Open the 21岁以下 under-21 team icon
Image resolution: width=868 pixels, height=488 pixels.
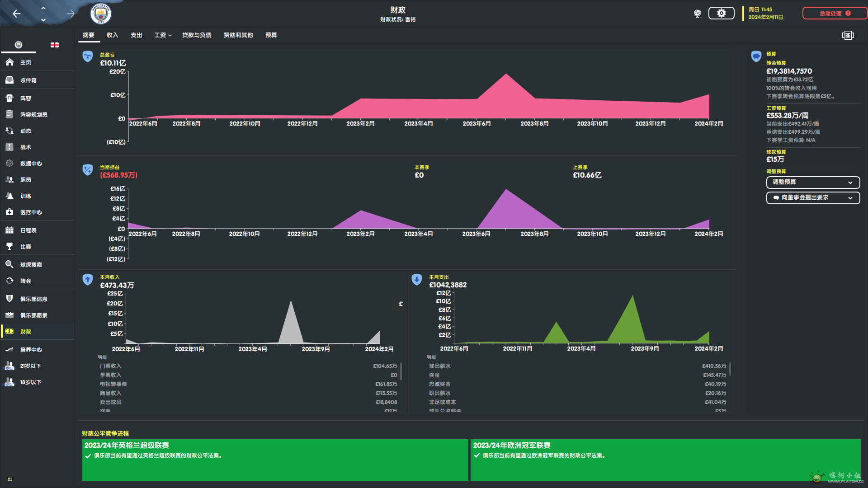click(9, 366)
